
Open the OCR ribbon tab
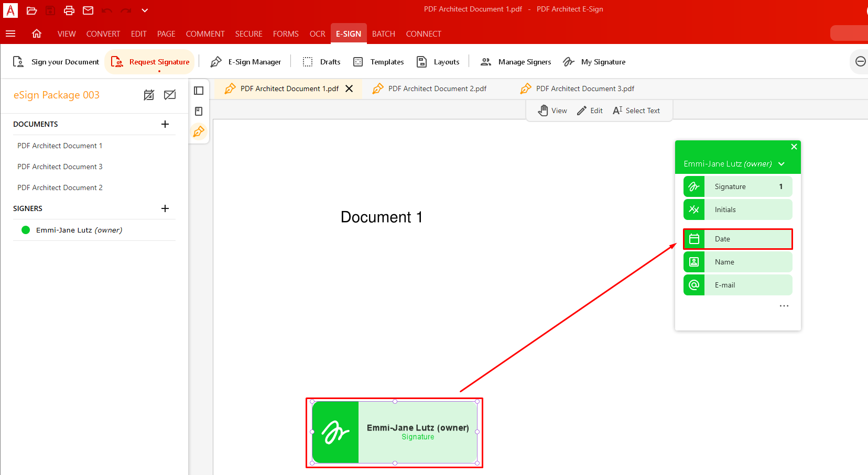[317, 34]
